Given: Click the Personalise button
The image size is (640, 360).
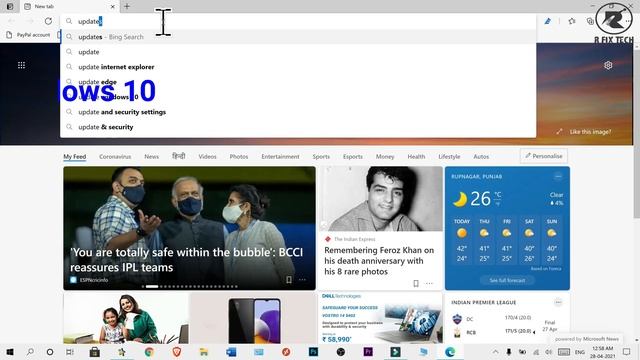Looking at the screenshot, I should (x=544, y=156).
